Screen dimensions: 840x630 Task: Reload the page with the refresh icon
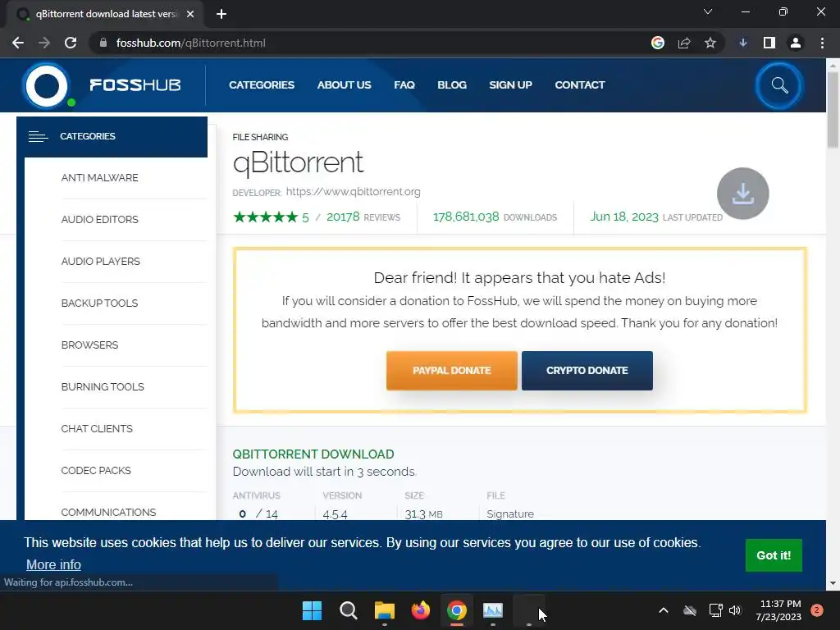[71, 43]
